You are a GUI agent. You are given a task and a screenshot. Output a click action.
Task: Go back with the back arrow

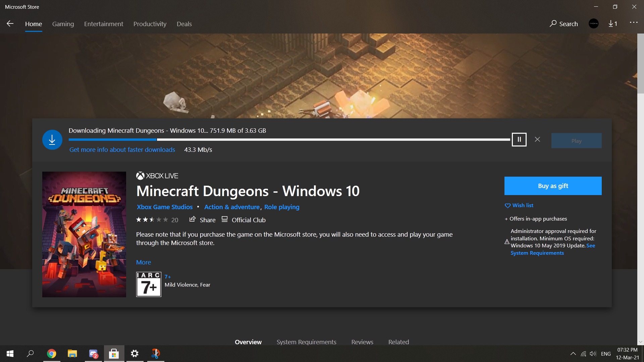point(10,23)
